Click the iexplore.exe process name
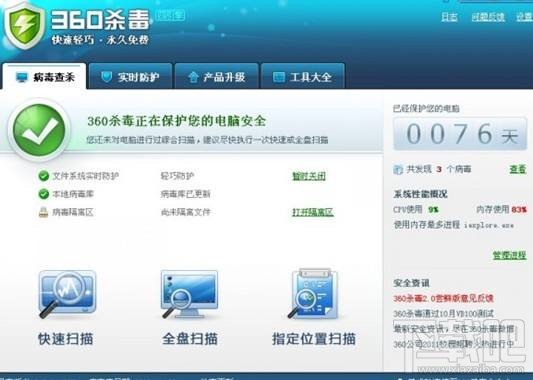Viewport: 533px width, 380px height. coord(489,225)
